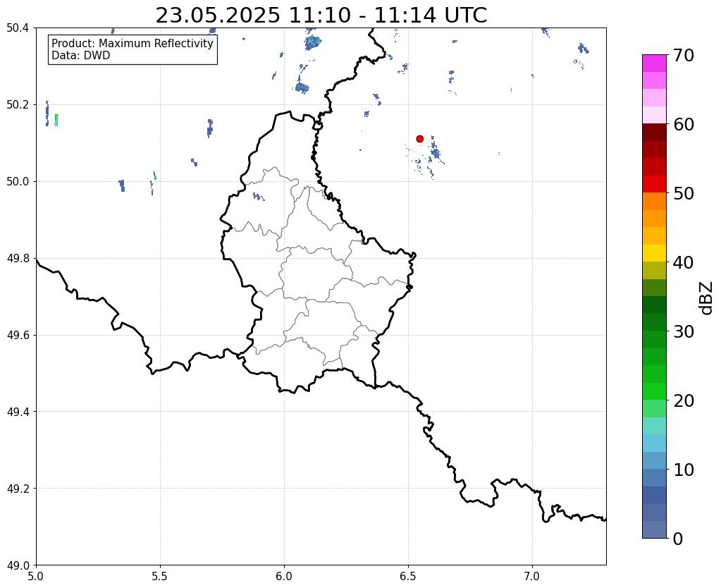The image size is (721, 588).
Task: Pick the bright red 50 dBZ colorbar band
Action: (x=654, y=184)
